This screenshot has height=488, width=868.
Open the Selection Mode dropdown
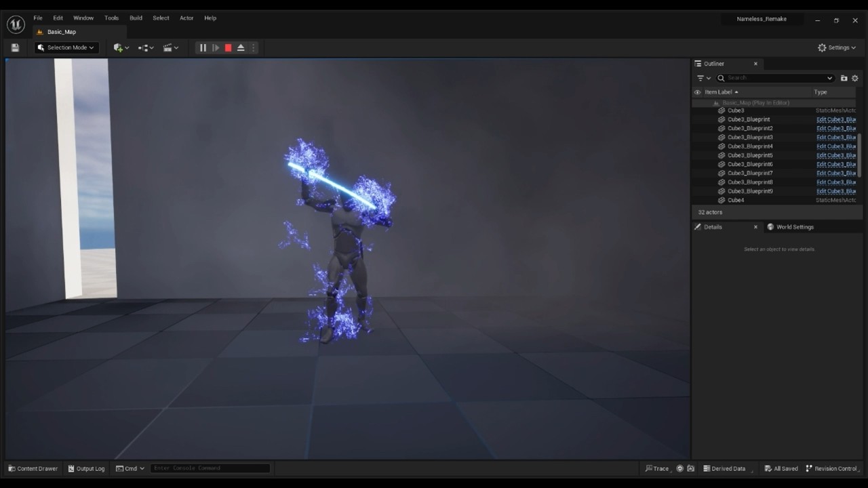[66, 47]
